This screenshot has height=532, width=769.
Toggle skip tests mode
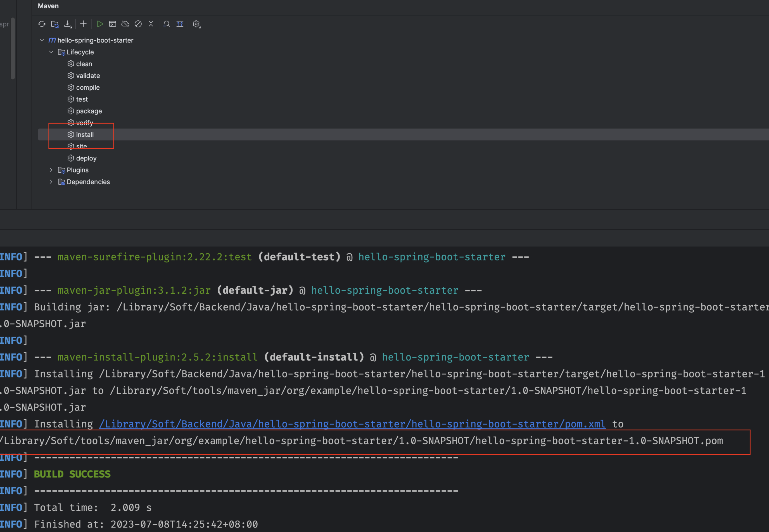[138, 24]
